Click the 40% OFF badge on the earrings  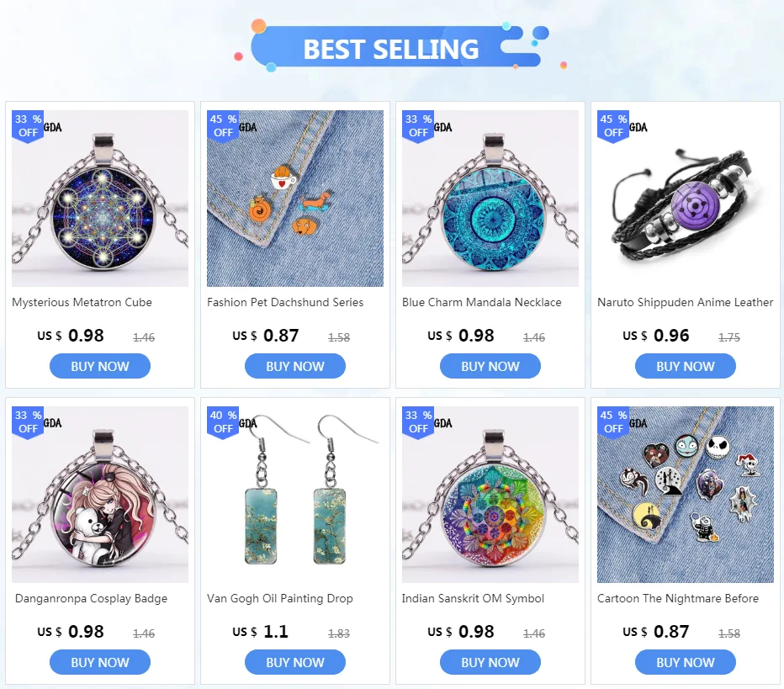(223, 422)
